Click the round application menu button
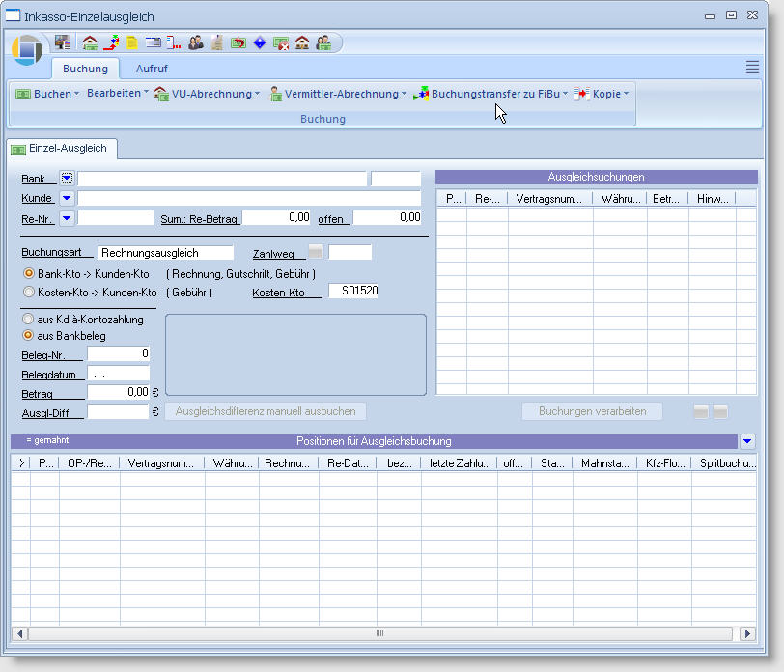The width and height of the screenshot is (784, 672). (x=28, y=49)
